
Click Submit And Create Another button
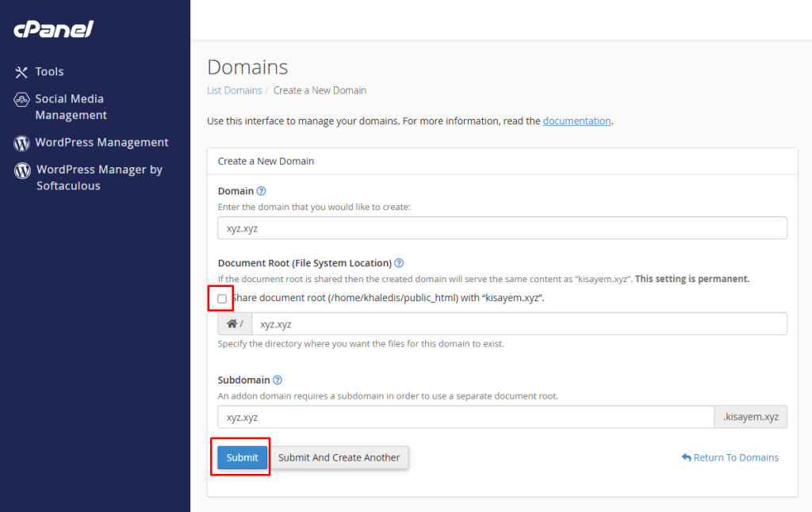(x=339, y=457)
